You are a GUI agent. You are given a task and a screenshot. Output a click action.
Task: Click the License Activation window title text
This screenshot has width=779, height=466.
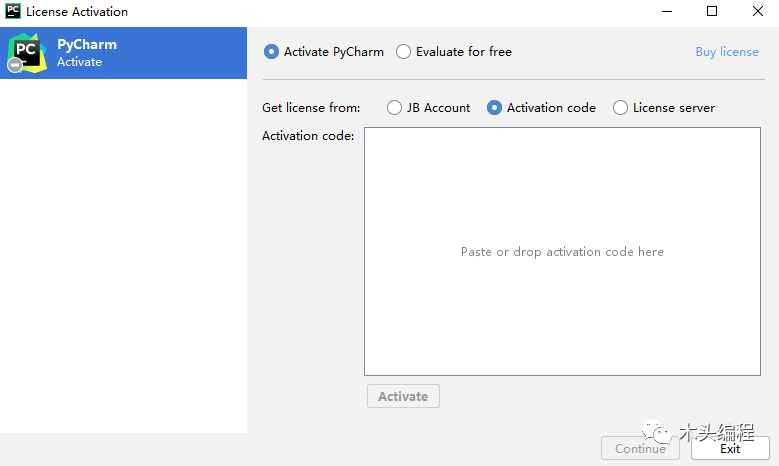(x=77, y=12)
